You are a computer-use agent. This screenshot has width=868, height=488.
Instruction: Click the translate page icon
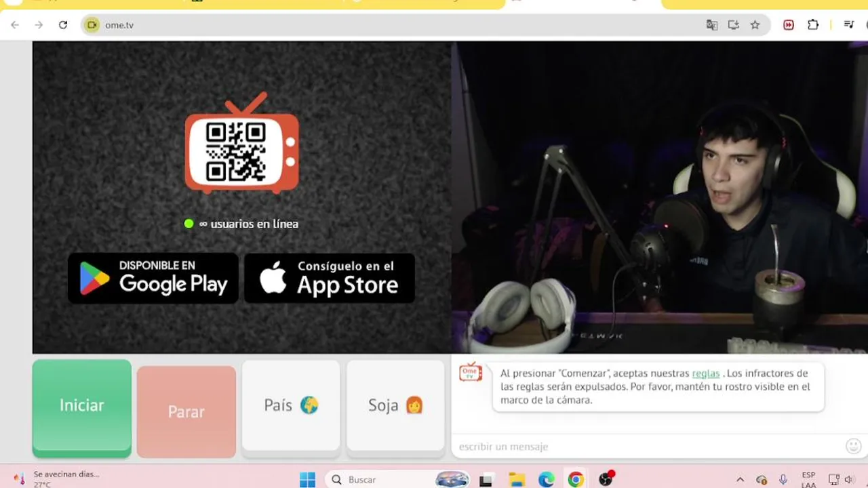pyautogui.click(x=711, y=25)
